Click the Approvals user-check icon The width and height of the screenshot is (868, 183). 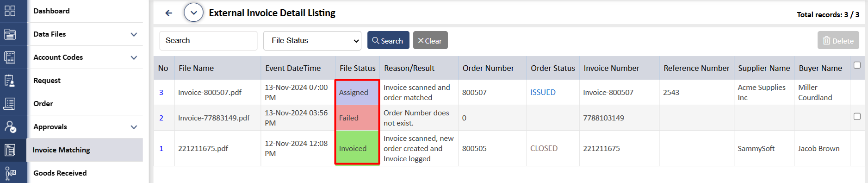pos(10,127)
